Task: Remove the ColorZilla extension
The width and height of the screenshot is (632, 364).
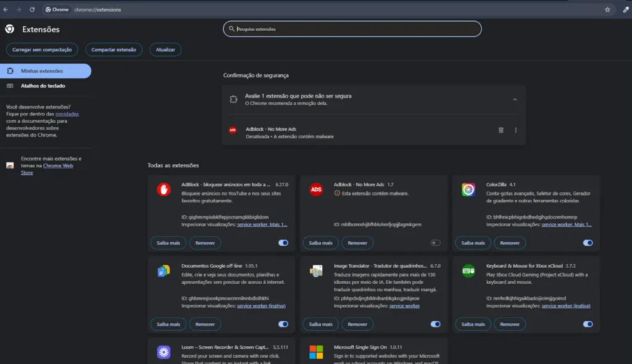Action: point(510,243)
